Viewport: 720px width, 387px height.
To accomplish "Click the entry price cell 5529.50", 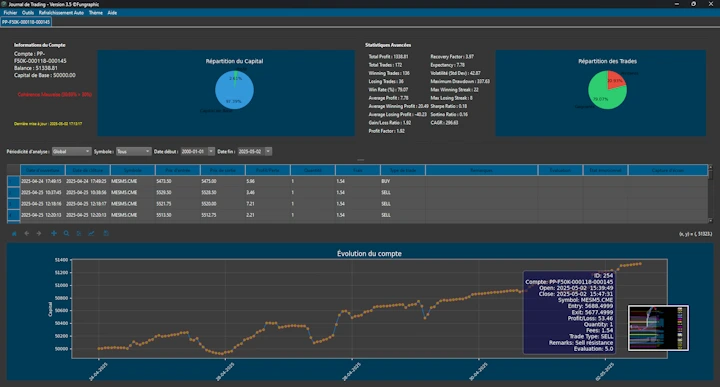I will (178, 193).
